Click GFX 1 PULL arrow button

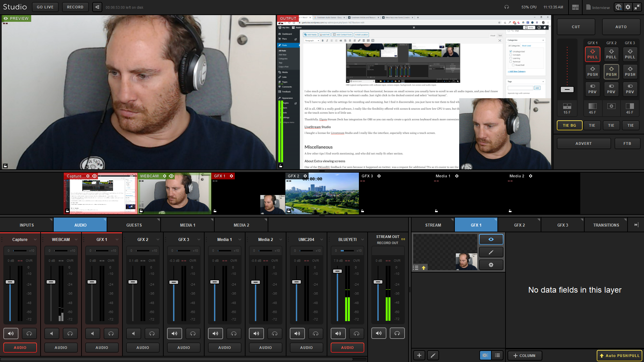(x=592, y=54)
